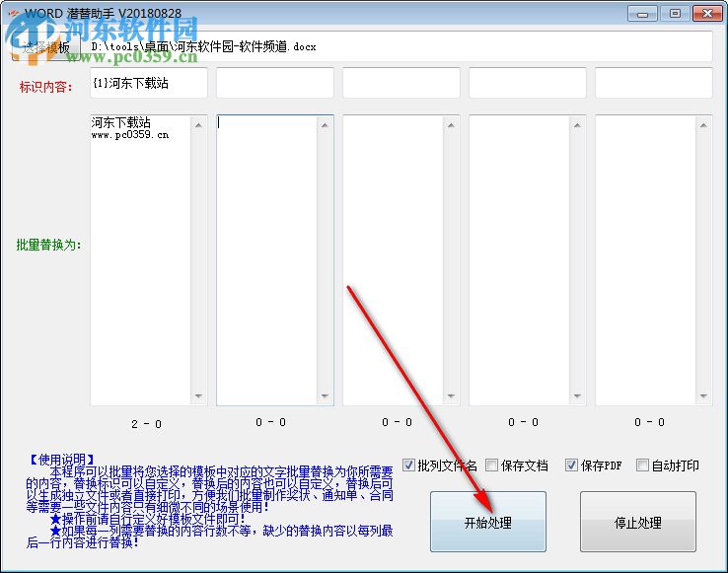Click the third text area's scroll-down arrow
The width and height of the screenshot is (728, 573).
click(x=451, y=396)
